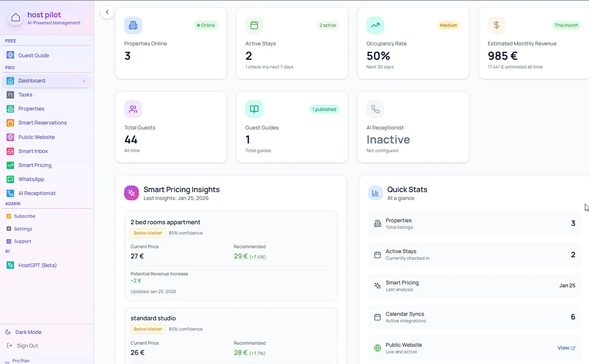Open the Guest Guide section from sidebar

click(x=33, y=55)
